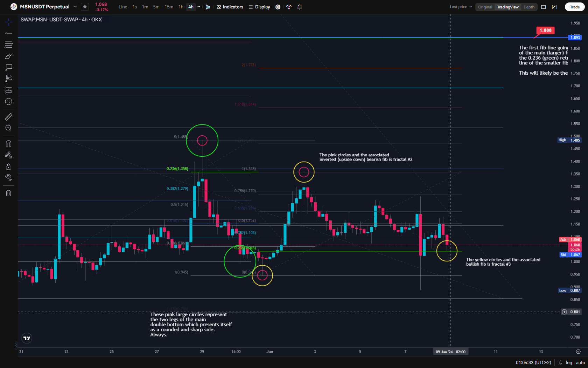Select the zoom in tool
Viewport: 588px width, 368px height.
tap(9, 128)
